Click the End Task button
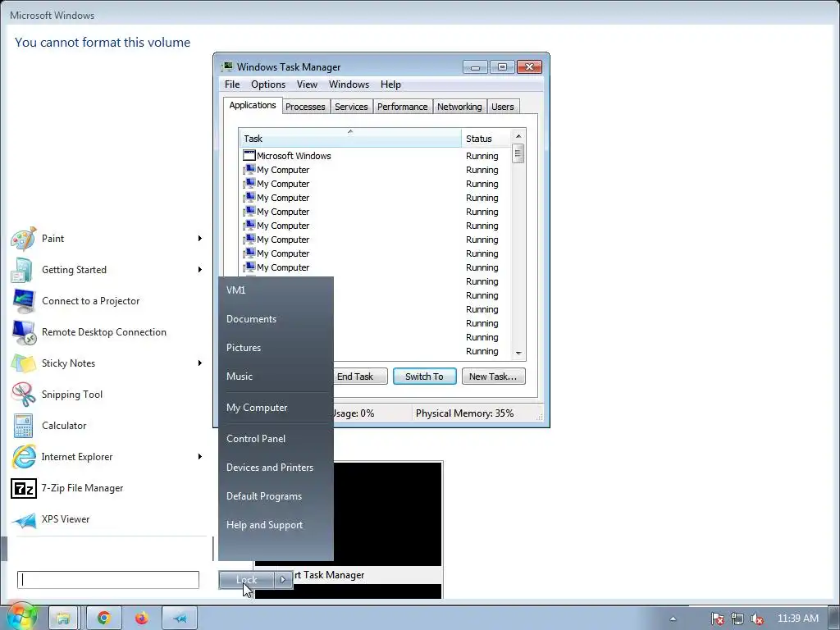The height and width of the screenshot is (630, 840). click(x=355, y=377)
